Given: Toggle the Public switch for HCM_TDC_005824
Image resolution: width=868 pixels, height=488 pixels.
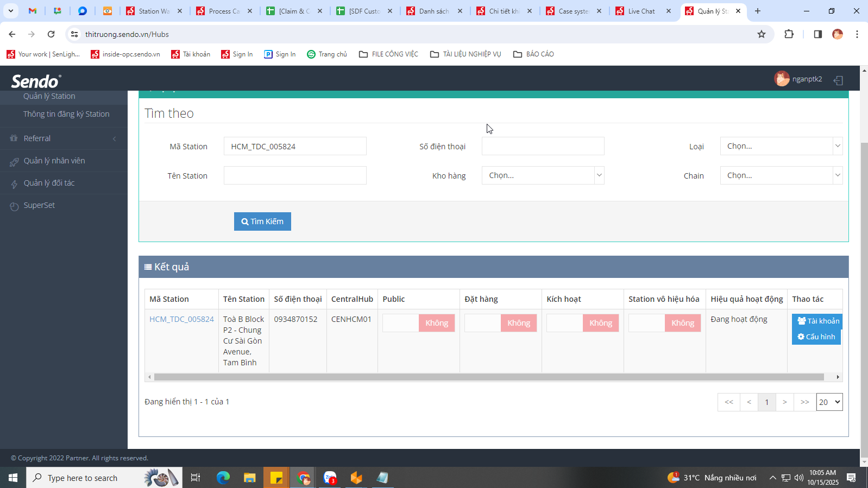Looking at the screenshot, I should point(418,323).
